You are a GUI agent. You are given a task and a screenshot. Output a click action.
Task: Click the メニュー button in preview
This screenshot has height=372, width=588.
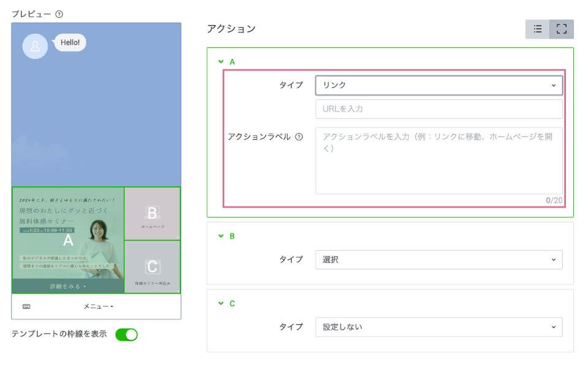[98, 306]
